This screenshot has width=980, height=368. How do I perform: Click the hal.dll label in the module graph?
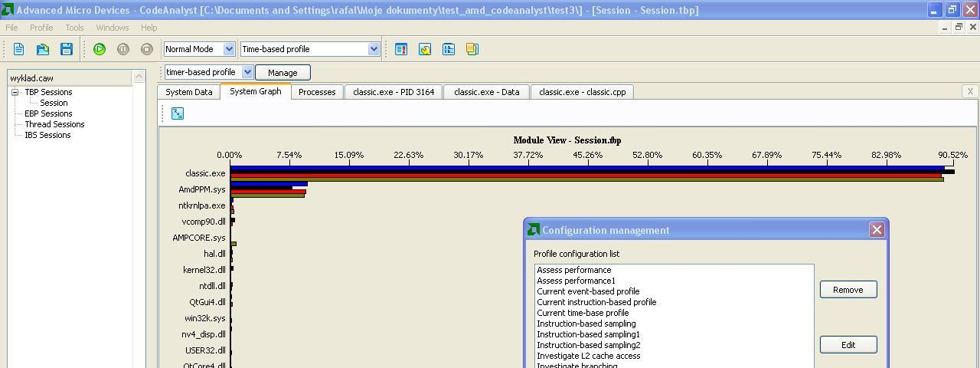tap(214, 254)
